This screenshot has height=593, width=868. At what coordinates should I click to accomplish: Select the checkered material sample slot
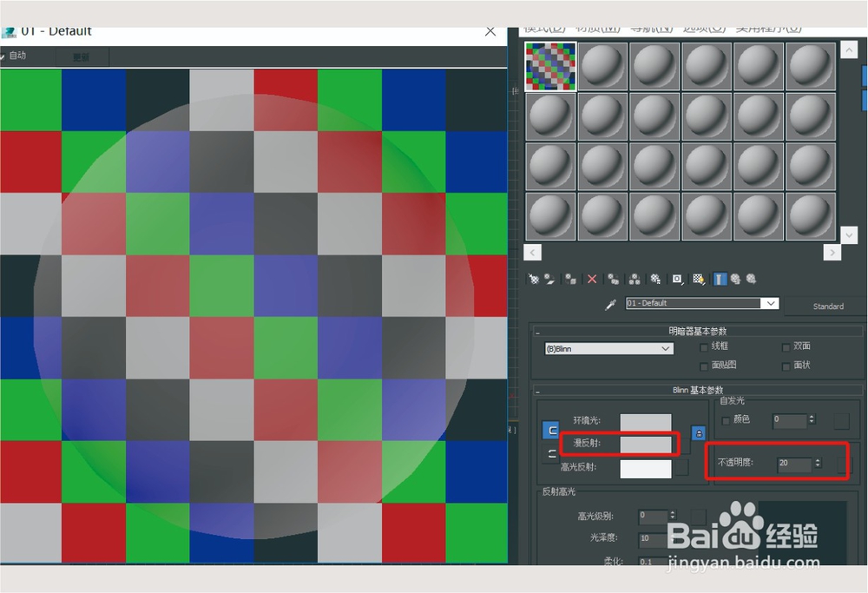550,67
